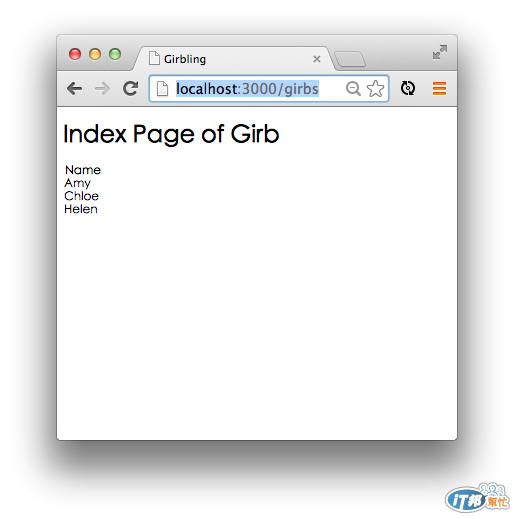The image size is (514, 519).
Task: Enter fullscreen using the top-right arrows icon
Action: (440, 52)
